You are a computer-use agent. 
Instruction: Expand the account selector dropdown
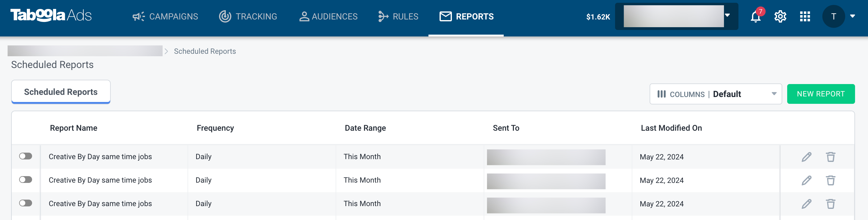pos(677,16)
